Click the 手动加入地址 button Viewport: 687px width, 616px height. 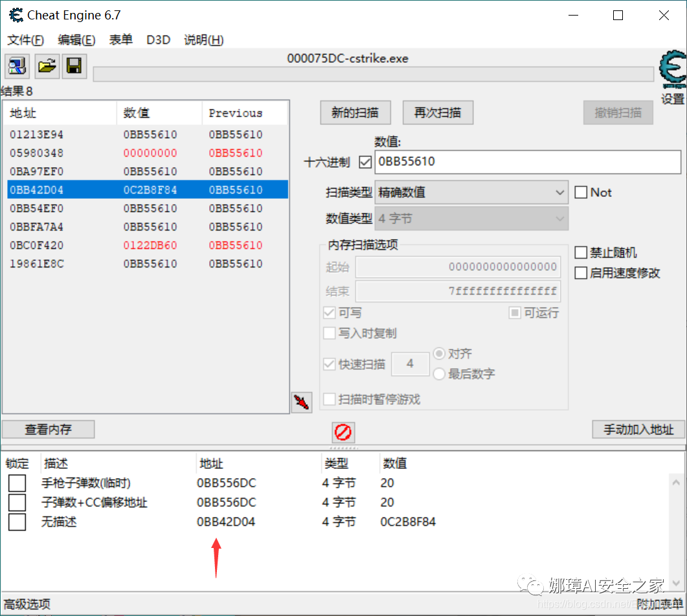638,429
